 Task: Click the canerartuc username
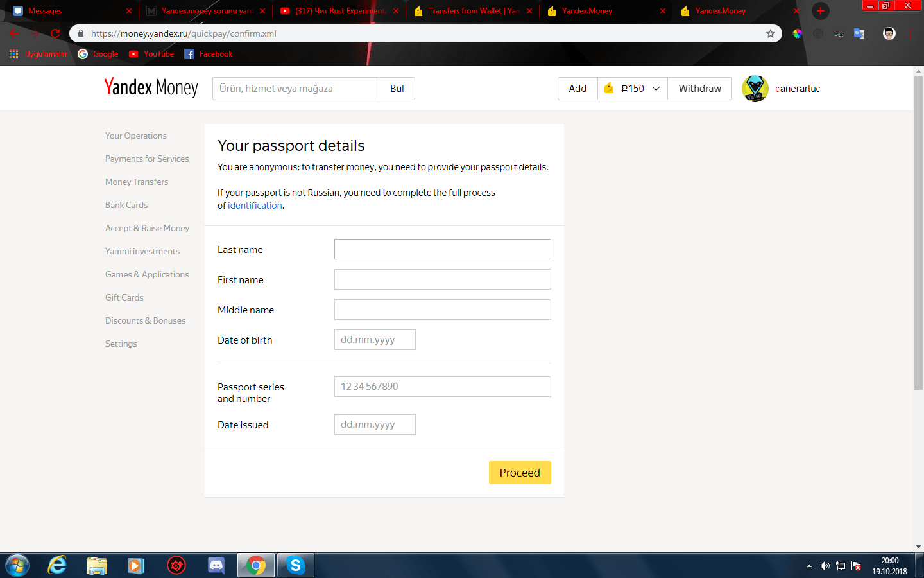tap(798, 89)
